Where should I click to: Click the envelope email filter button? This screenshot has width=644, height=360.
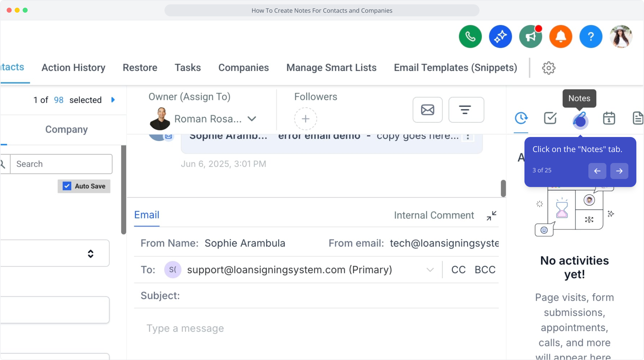428,110
